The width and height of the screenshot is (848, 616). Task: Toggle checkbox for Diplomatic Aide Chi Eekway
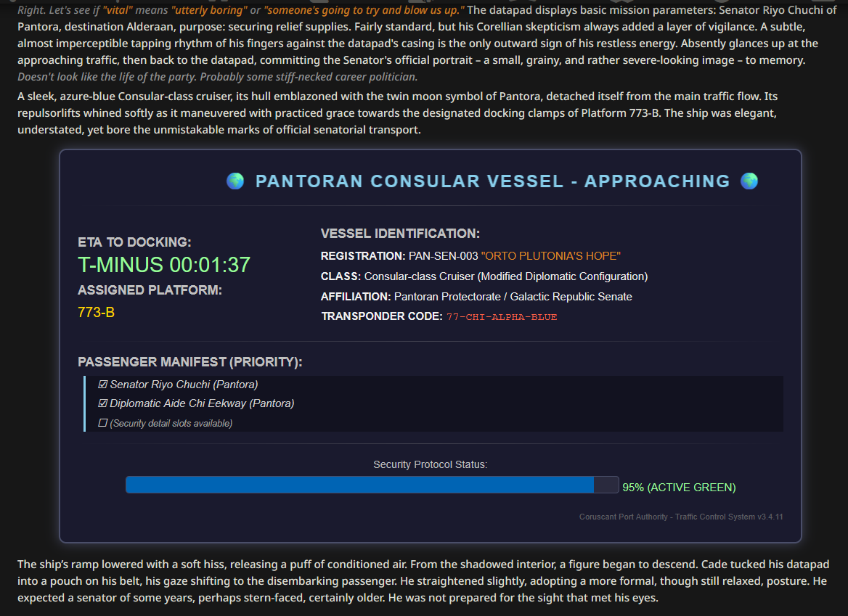point(103,403)
